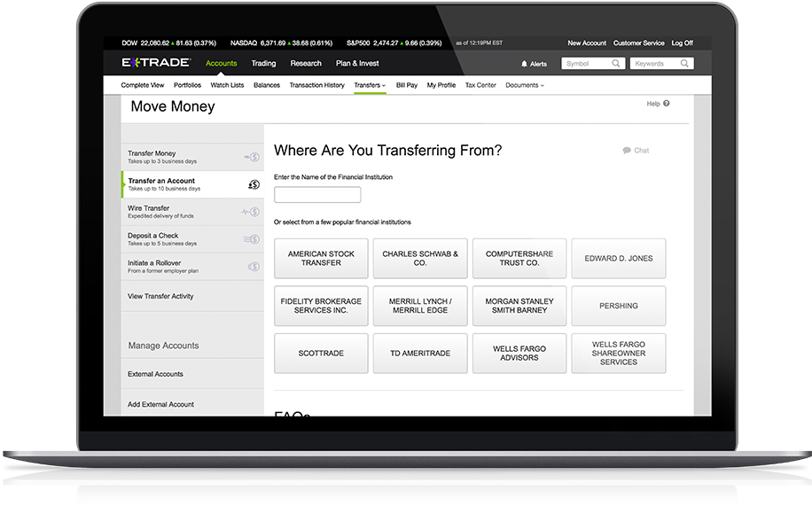Click the financial institution name field

click(x=317, y=195)
